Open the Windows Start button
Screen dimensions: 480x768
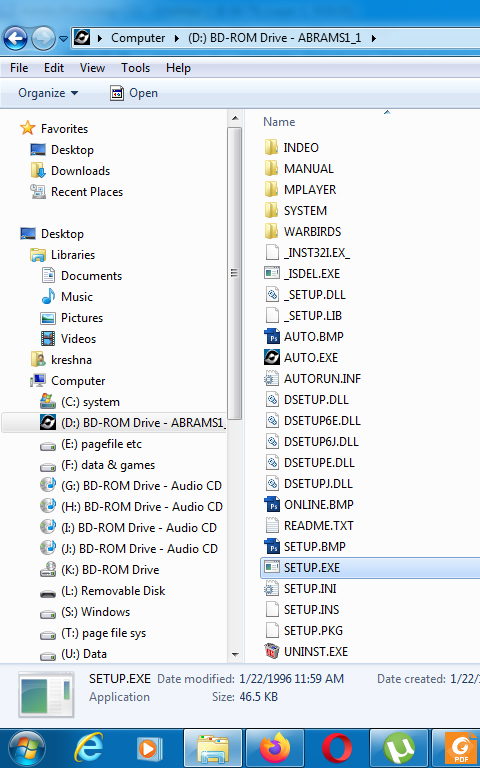coord(26,748)
